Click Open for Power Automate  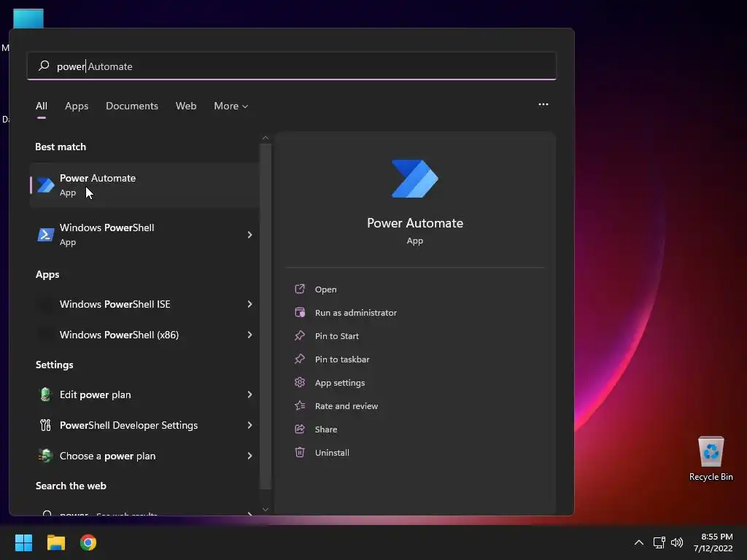[326, 289]
